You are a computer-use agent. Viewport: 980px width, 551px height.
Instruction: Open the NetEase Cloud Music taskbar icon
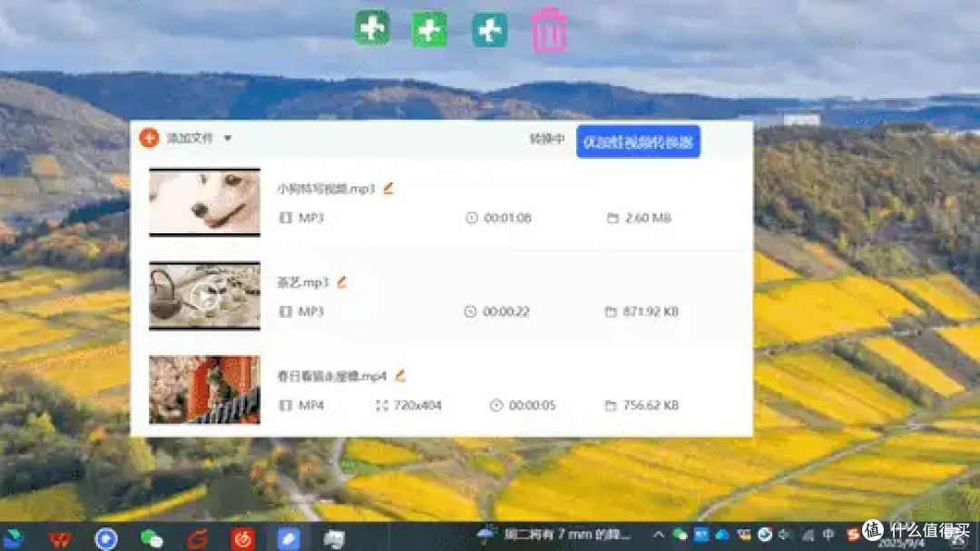pyautogui.click(x=243, y=538)
